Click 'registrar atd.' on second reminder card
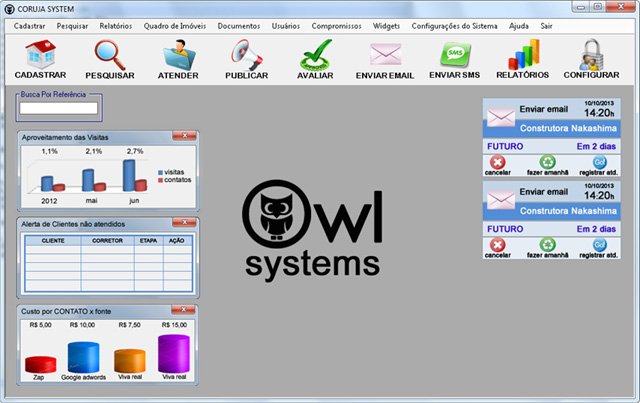Viewport: 640px width, 403px height. coord(599,248)
